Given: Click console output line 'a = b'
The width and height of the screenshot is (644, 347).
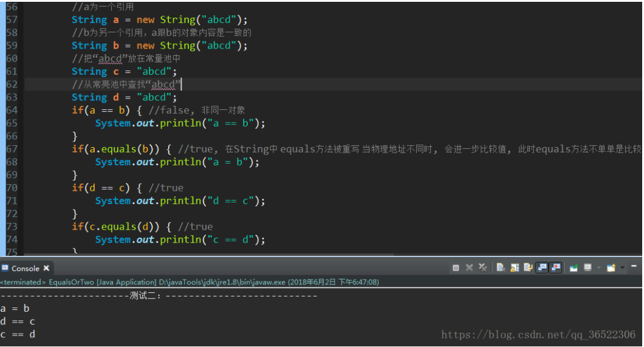Looking at the screenshot, I should (x=15, y=308).
